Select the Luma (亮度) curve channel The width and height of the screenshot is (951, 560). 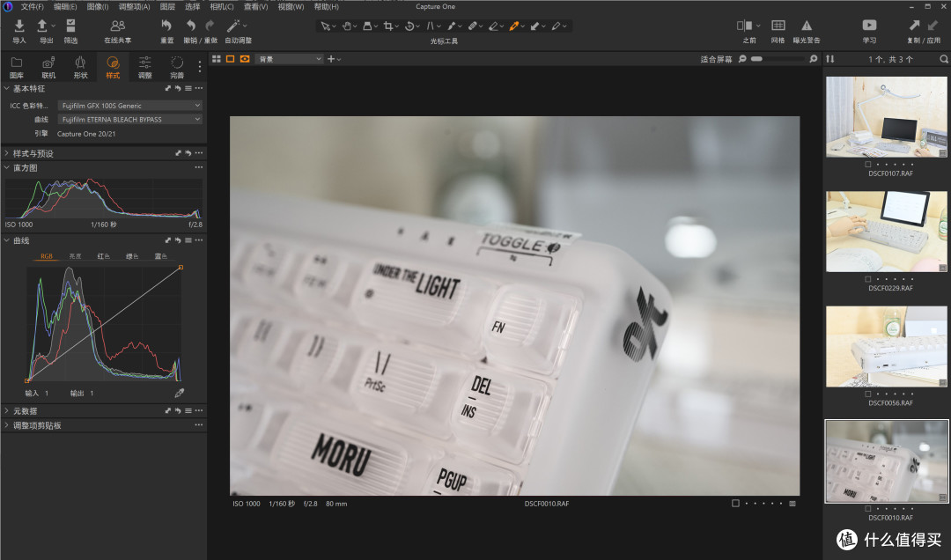pos(75,256)
